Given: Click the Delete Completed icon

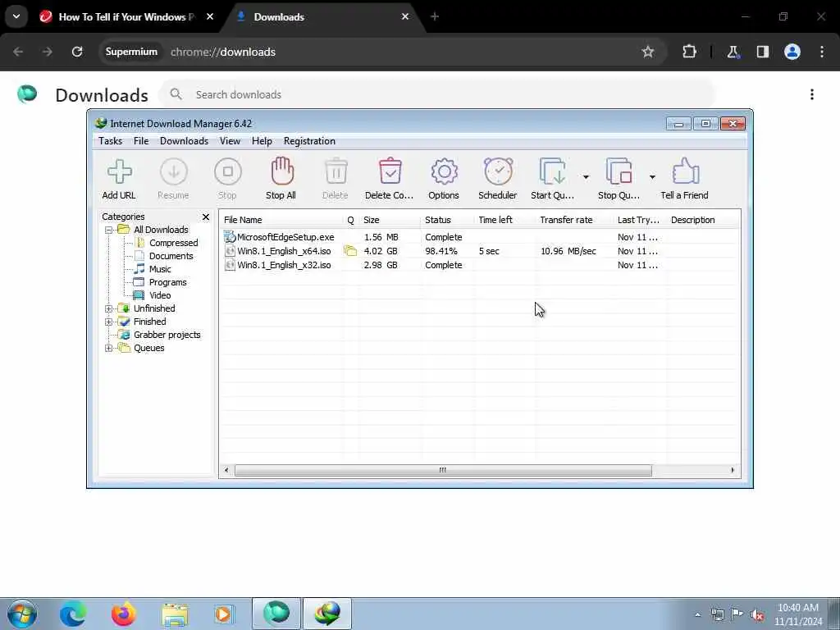Looking at the screenshot, I should 390,171.
